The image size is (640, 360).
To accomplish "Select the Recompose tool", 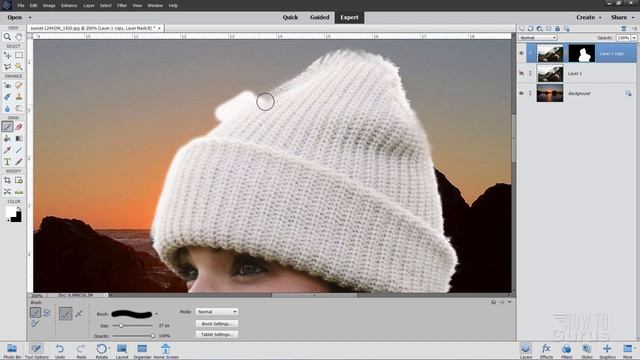I will pos(19,180).
